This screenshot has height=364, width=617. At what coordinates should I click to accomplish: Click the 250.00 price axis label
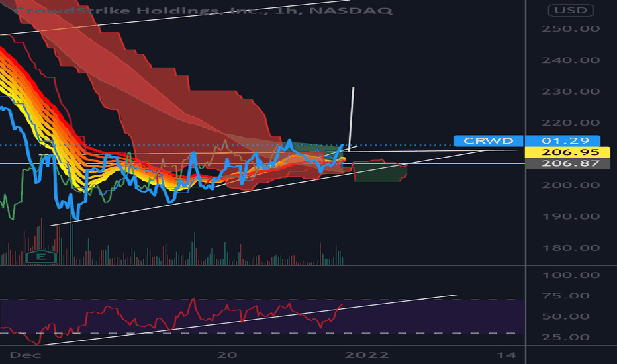[571, 28]
